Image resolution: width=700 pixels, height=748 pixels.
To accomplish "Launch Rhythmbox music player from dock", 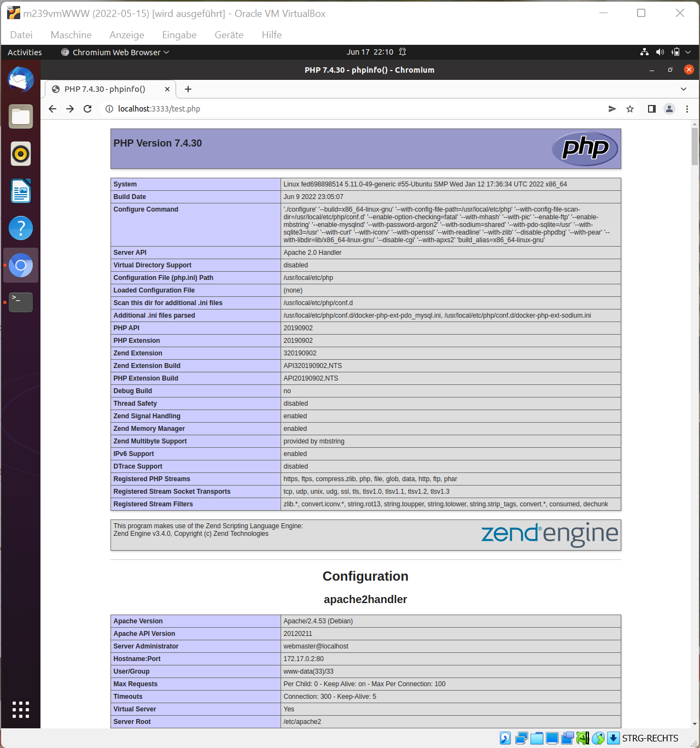I will pyautogui.click(x=21, y=154).
